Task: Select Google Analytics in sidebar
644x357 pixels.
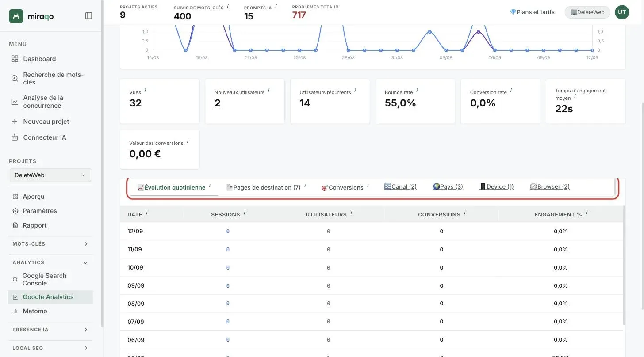Action: click(x=50, y=297)
